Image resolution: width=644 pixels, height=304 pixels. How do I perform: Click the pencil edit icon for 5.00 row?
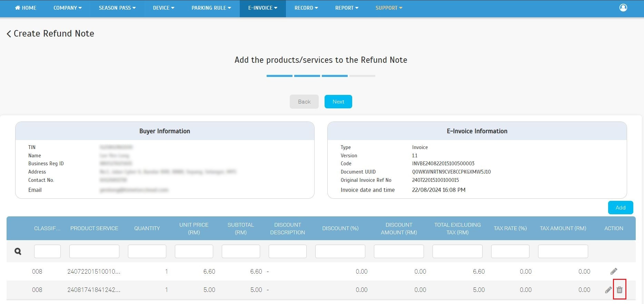608,290
